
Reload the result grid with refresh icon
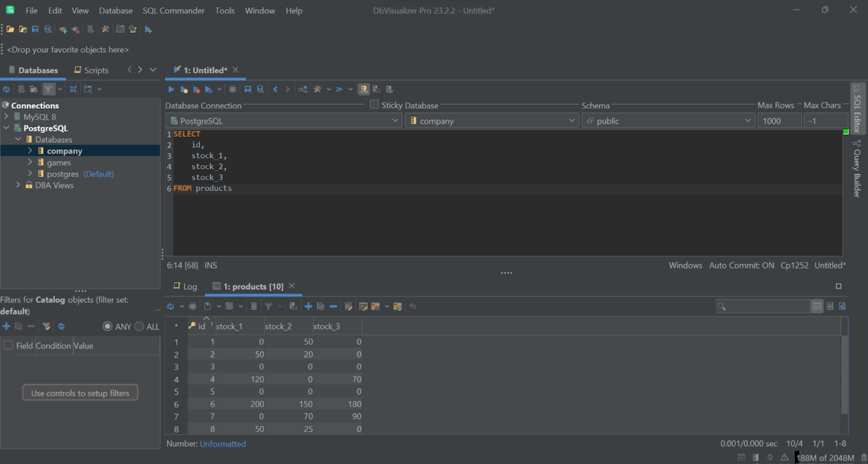coord(171,306)
